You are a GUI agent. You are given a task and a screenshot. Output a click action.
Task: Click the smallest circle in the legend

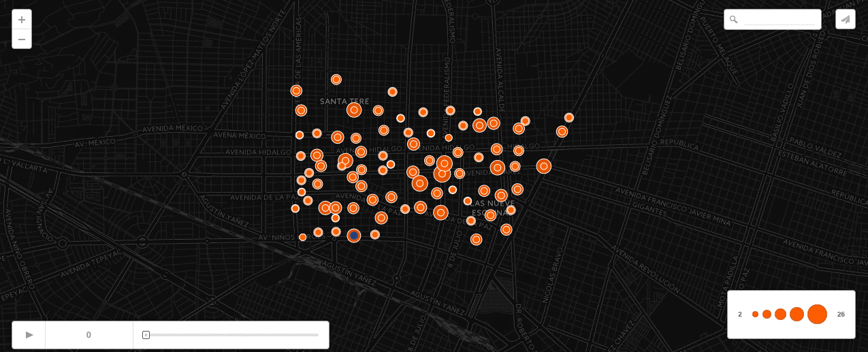[x=755, y=315]
